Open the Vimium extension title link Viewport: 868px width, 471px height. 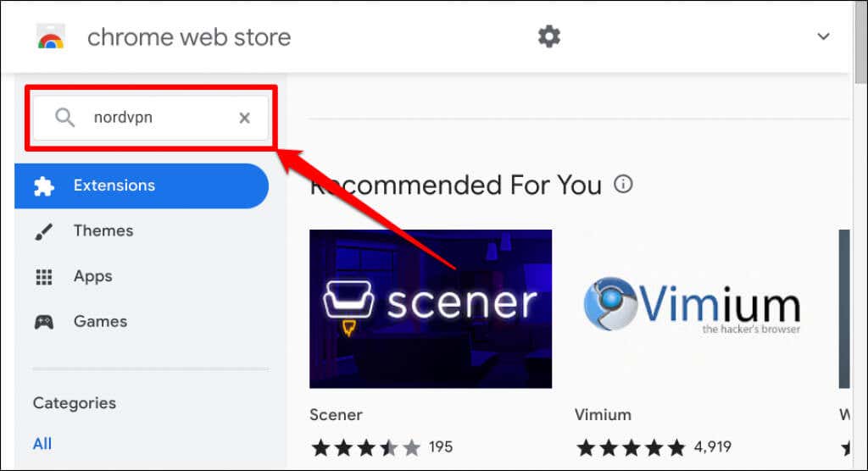pos(603,415)
